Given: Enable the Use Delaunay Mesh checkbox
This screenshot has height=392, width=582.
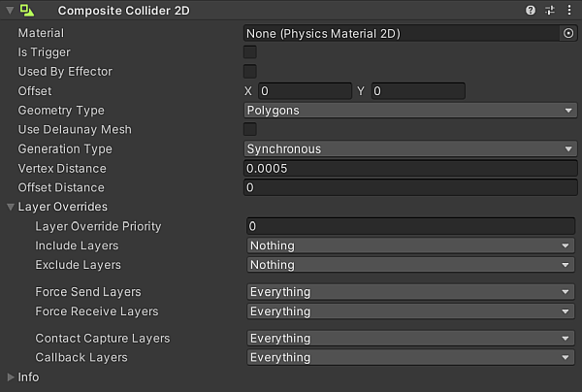Looking at the screenshot, I should (x=250, y=130).
